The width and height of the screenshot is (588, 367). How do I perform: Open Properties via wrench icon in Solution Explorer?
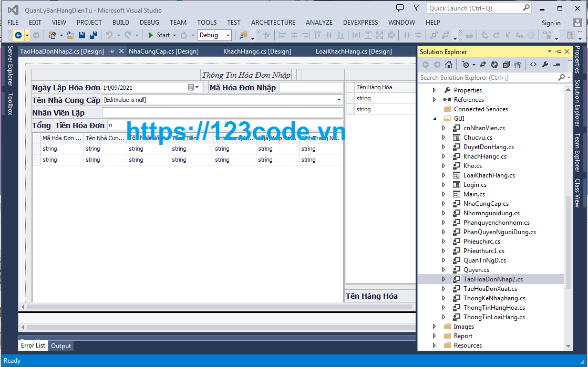(545, 64)
